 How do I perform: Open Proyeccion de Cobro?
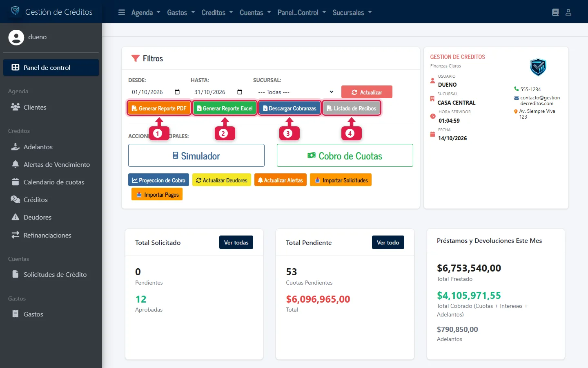(x=158, y=180)
